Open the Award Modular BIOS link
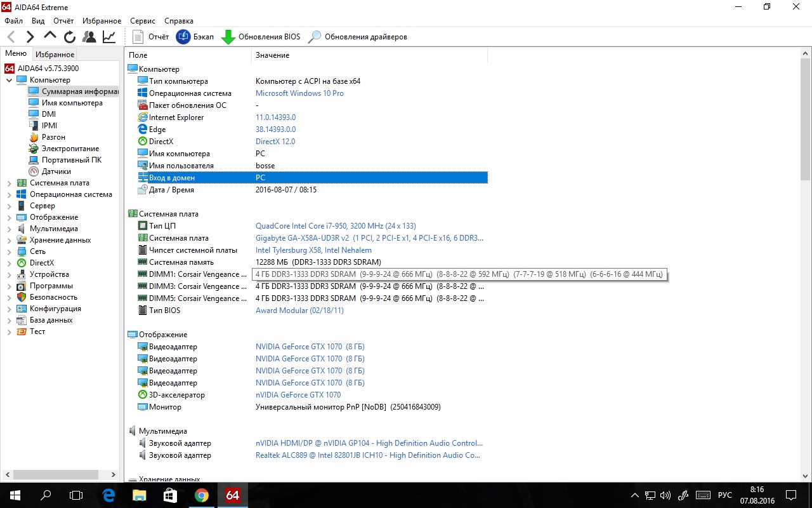 tap(299, 311)
